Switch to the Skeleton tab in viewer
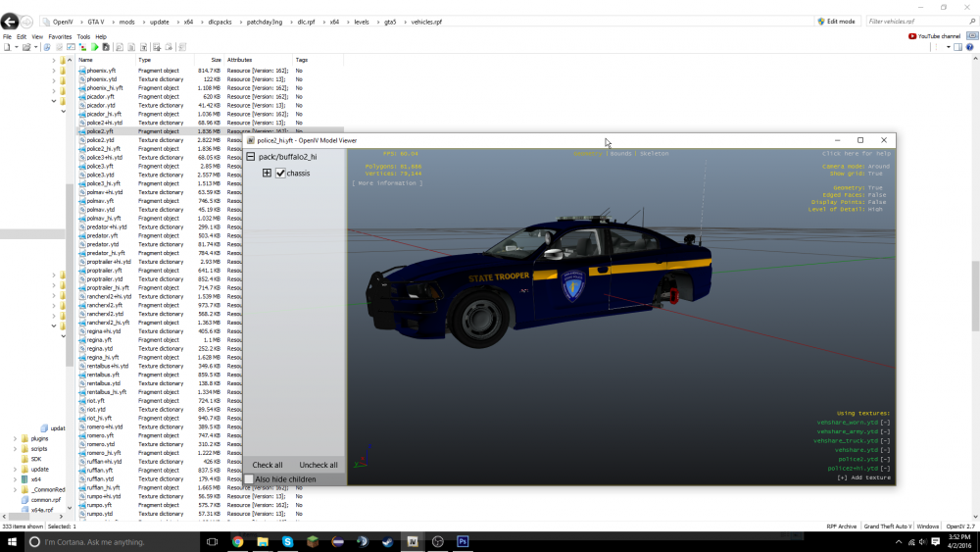Image resolution: width=980 pixels, height=552 pixels. pyautogui.click(x=654, y=154)
